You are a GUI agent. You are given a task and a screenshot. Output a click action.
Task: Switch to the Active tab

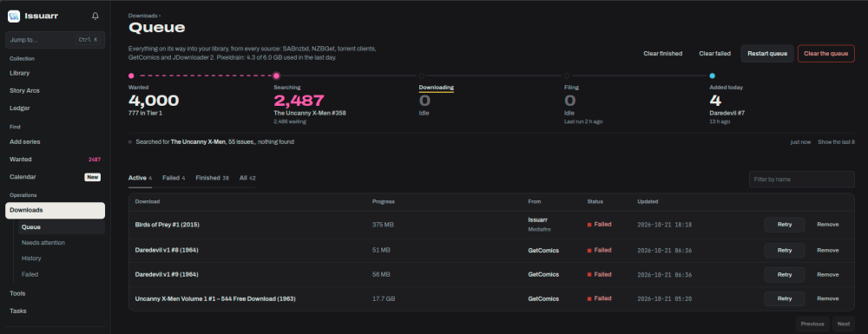pyautogui.click(x=140, y=178)
